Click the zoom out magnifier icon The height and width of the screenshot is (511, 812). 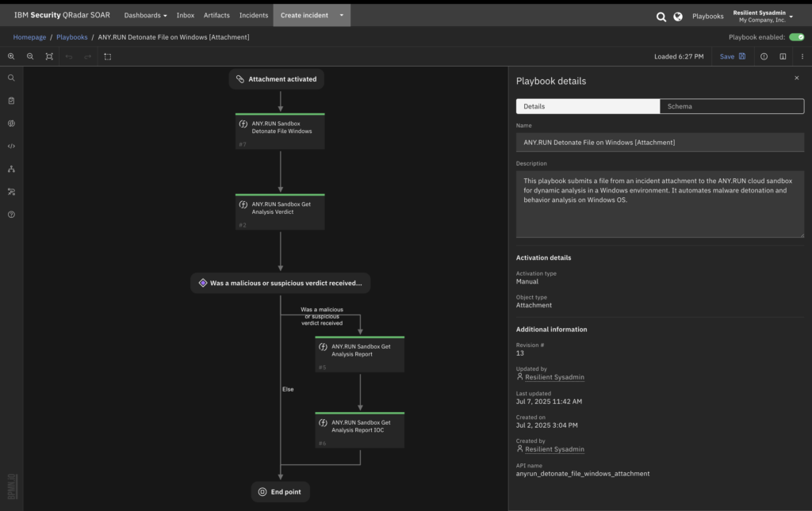click(x=30, y=56)
